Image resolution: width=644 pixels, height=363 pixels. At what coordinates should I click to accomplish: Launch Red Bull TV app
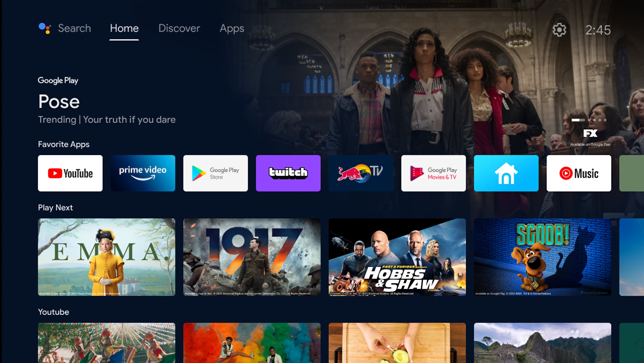[x=360, y=173]
